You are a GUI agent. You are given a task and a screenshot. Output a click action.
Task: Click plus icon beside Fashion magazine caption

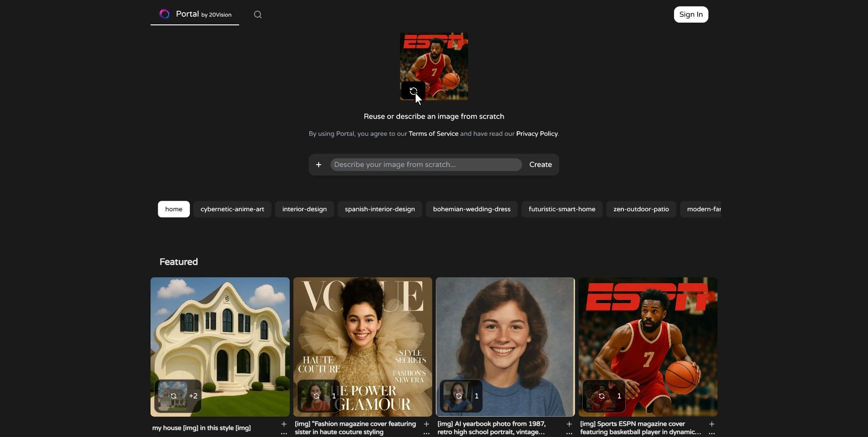[426, 424]
